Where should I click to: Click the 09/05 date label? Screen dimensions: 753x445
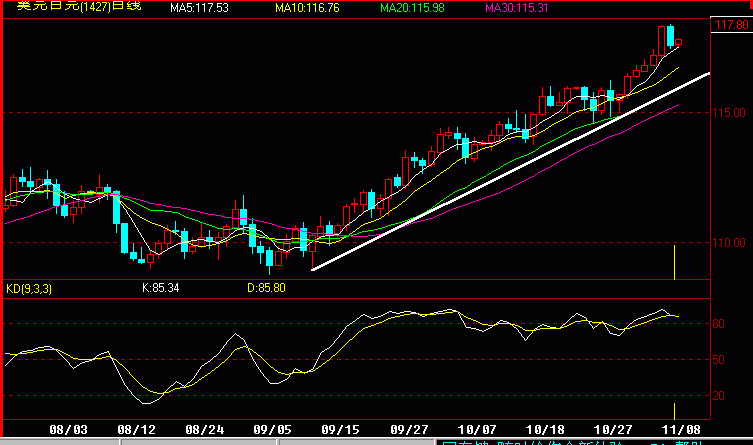pos(272,430)
